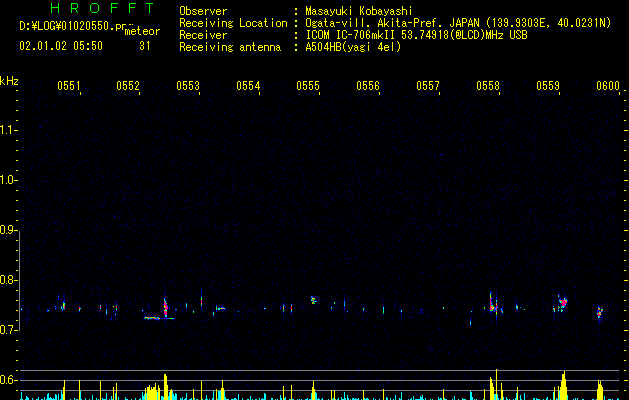Click the 0559 time axis marker
The width and height of the screenshot is (629, 400).
tap(548, 86)
